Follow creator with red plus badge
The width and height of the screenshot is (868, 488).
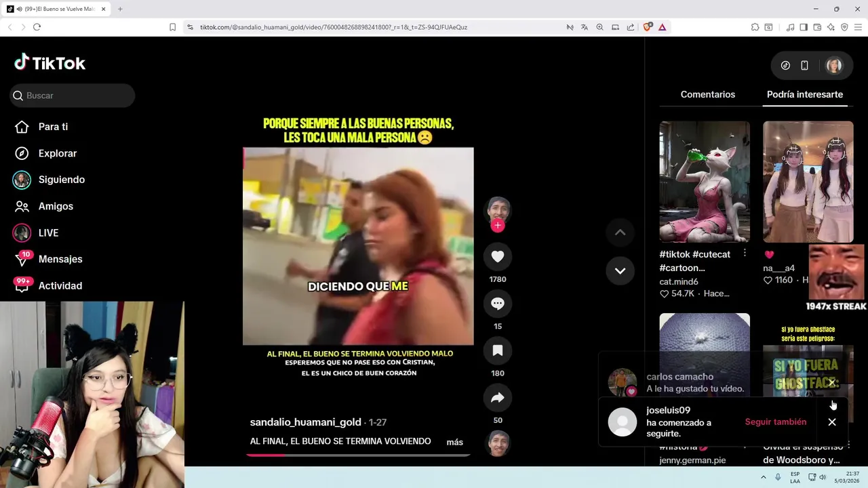498,226
